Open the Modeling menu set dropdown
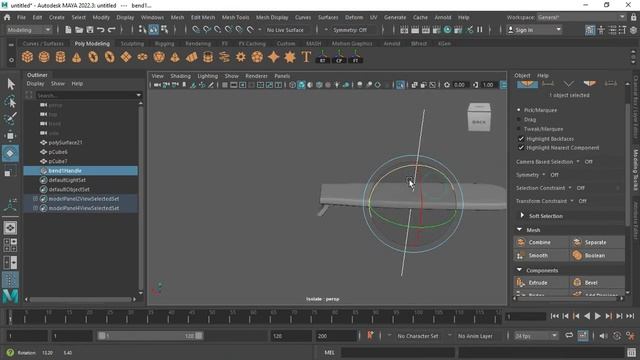This screenshot has height=360, width=640. 29,30
